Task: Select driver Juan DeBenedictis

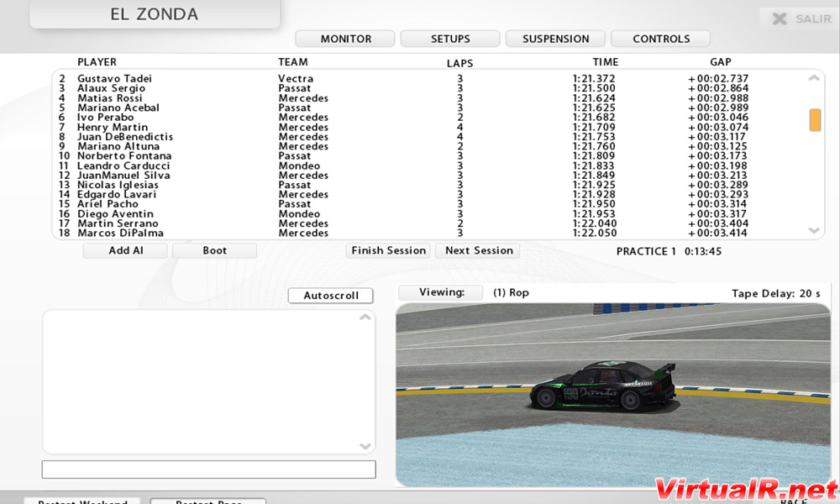Action: click(x=125, y=137)
